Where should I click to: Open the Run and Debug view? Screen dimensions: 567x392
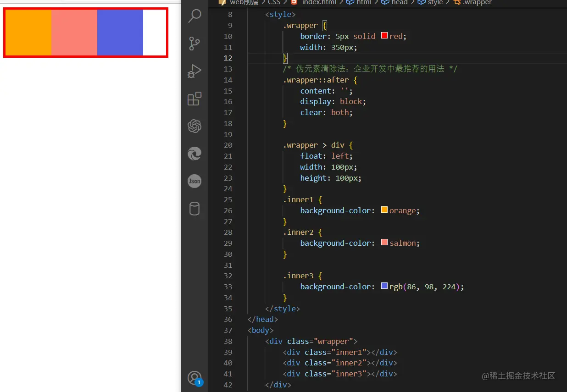pos(195,71)
